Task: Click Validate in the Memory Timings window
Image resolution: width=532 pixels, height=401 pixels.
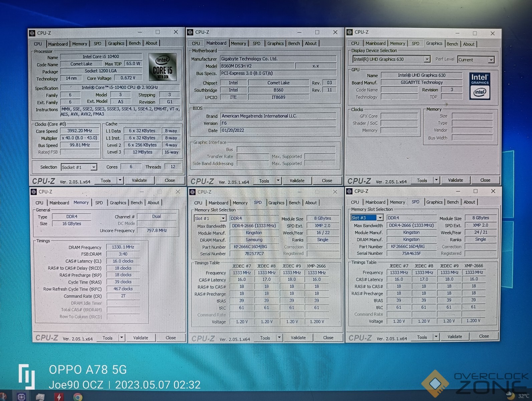Action: coord(141,338)
